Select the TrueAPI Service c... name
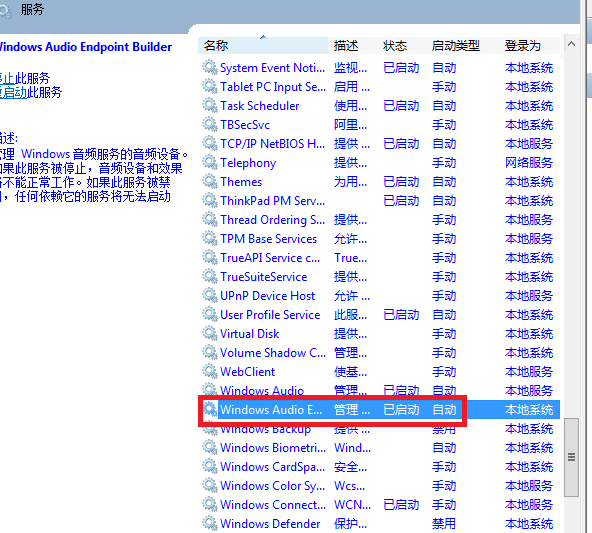This screenshot has height=533, width=592. point(270,258)
